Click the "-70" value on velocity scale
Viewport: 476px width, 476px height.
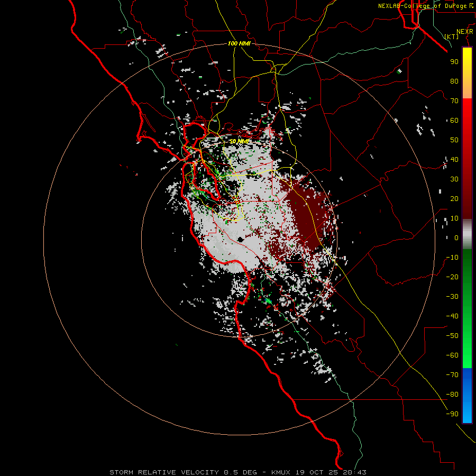[452, 375]
